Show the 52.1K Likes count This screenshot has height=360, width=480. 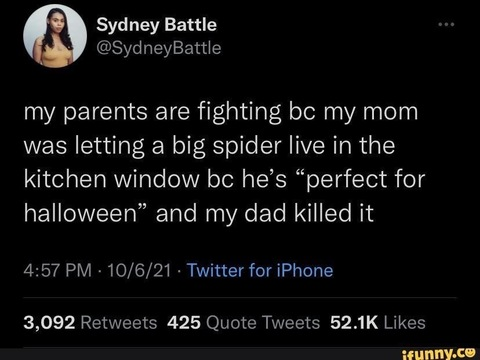coord(378,323)
